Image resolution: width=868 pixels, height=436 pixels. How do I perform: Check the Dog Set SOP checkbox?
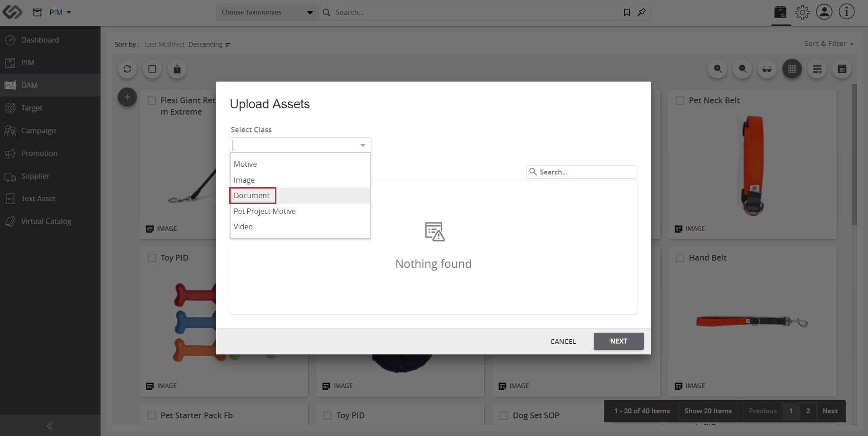pyautogui.click(x=504, y=416)
